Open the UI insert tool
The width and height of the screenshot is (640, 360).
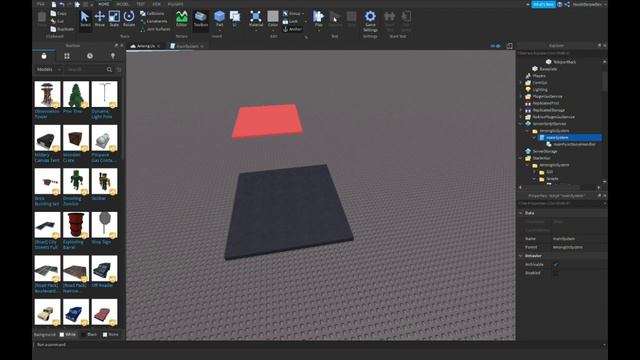(x=235, y=19)
